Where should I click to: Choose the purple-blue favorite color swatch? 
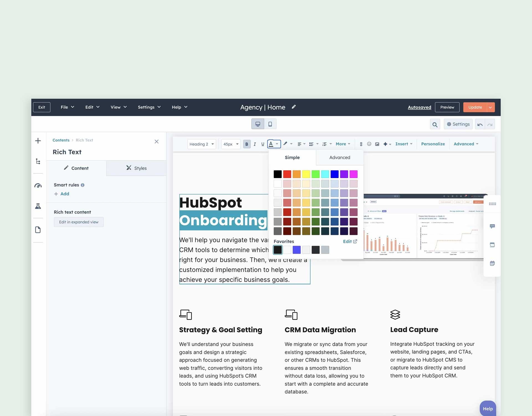(x=296, y=250)
